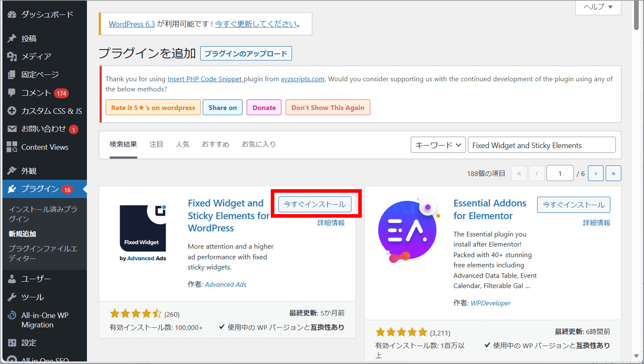Open インストール済みプラグイン submenu item
The height and width of the screenshot is (364, 644).
click(43, 214)
